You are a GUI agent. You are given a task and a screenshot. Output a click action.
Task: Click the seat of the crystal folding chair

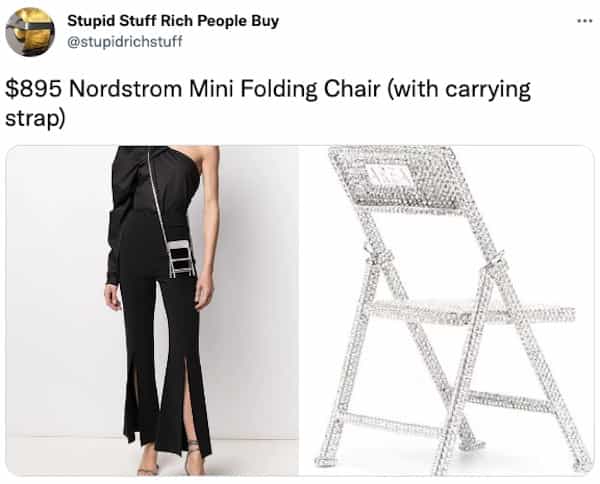point(473,312)
